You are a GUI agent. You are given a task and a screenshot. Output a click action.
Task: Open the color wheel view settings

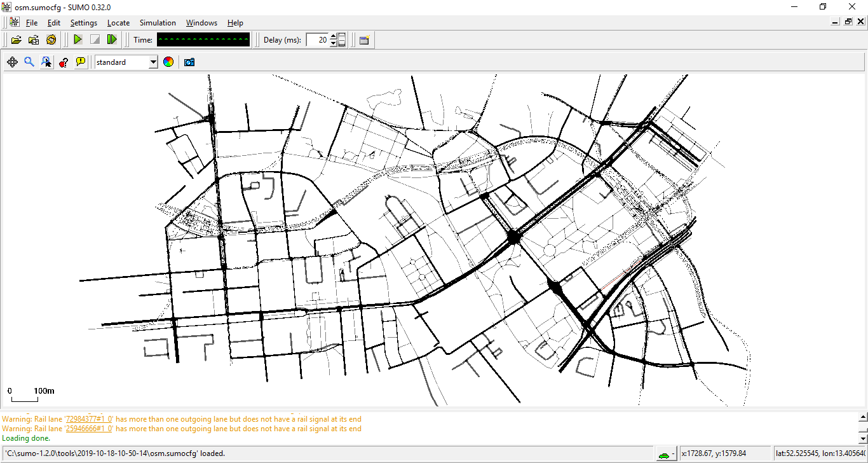(x=168, y=62)
